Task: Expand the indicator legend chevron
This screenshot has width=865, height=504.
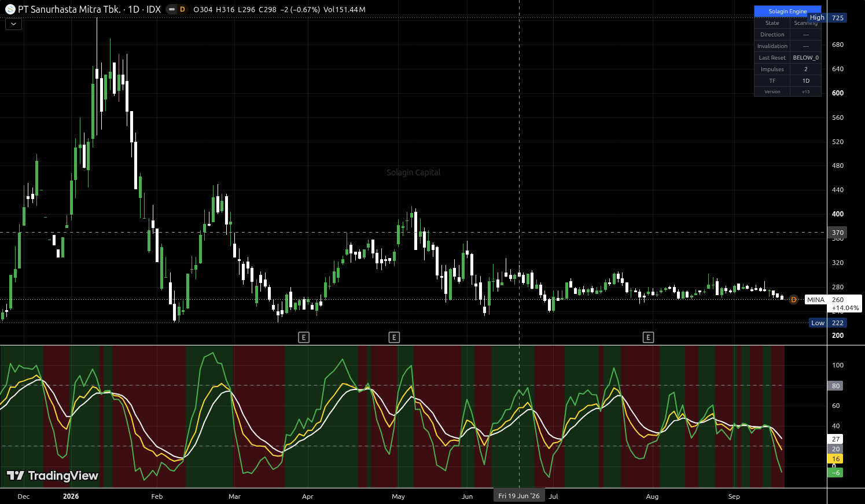Action: (13, 24)
